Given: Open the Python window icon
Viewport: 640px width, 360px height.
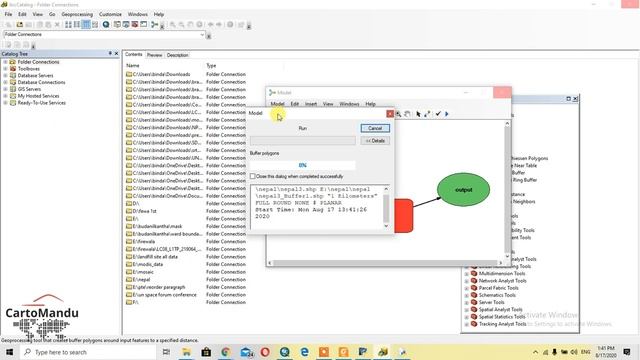Looking at the screenshot, I should (144, 25).
